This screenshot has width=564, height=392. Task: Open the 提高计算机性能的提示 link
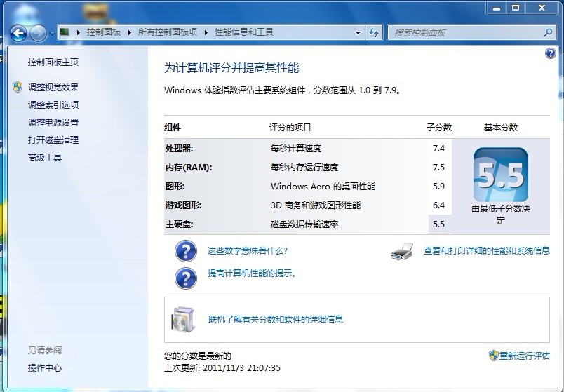pyautogui.click(x=252, y=273)
